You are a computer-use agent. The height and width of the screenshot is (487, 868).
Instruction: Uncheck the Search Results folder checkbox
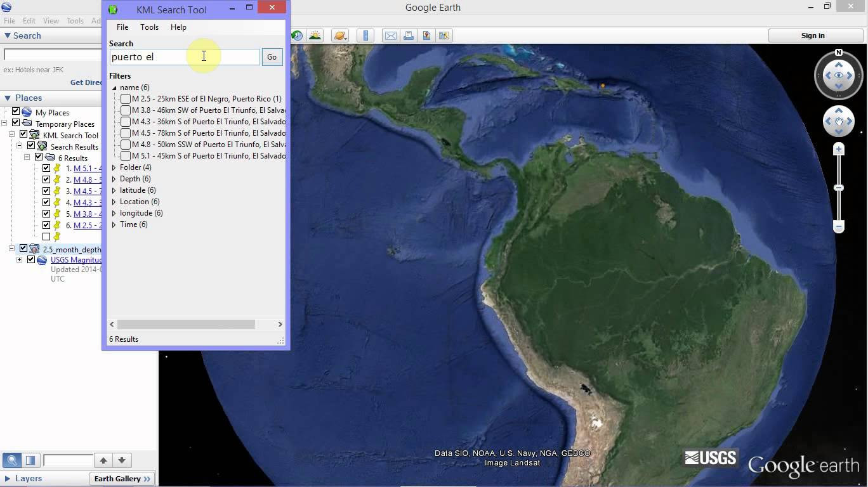31,146
